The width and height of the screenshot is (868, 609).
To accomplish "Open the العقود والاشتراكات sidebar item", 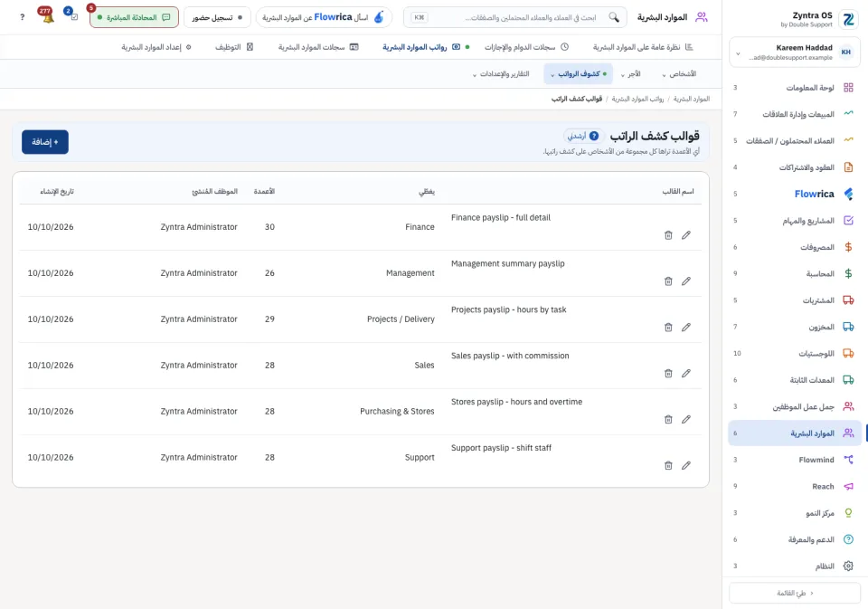I will [795, 167].
